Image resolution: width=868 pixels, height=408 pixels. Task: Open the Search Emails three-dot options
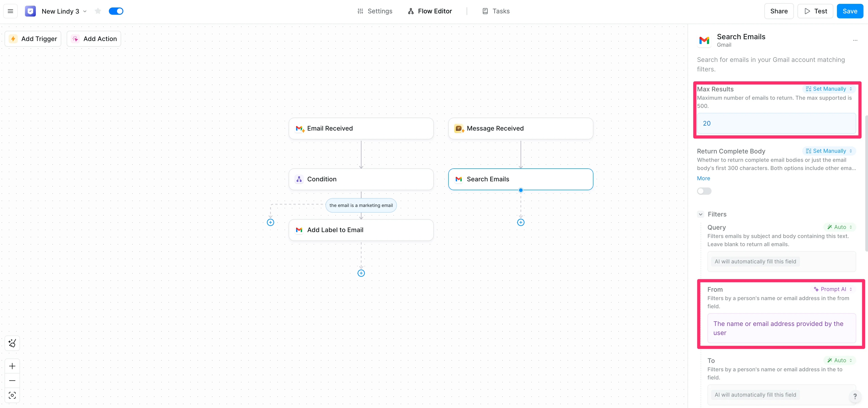(x=855, y=40)
